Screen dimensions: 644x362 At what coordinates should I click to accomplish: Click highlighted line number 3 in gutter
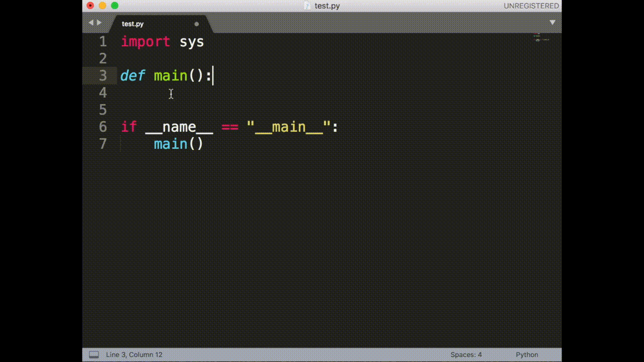(x=103, y=75)
